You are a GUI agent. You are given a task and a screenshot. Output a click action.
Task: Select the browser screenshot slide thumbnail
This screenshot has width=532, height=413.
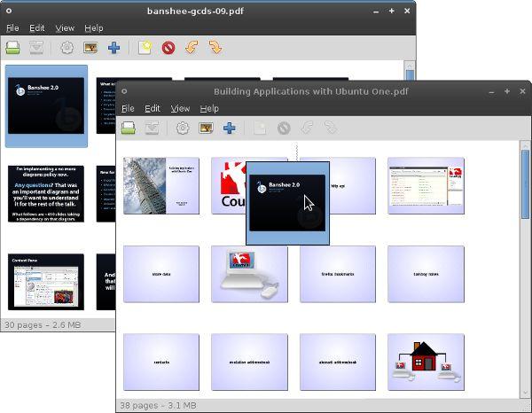coord(426,185)
